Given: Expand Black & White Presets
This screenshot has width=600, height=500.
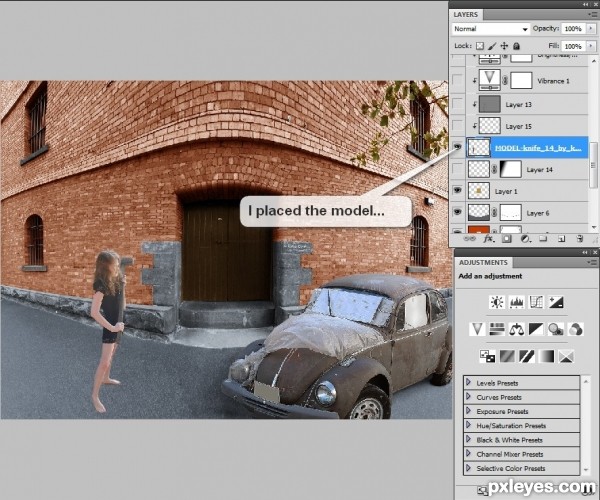Looking at the screenshot, I should (x=468, y=439).
